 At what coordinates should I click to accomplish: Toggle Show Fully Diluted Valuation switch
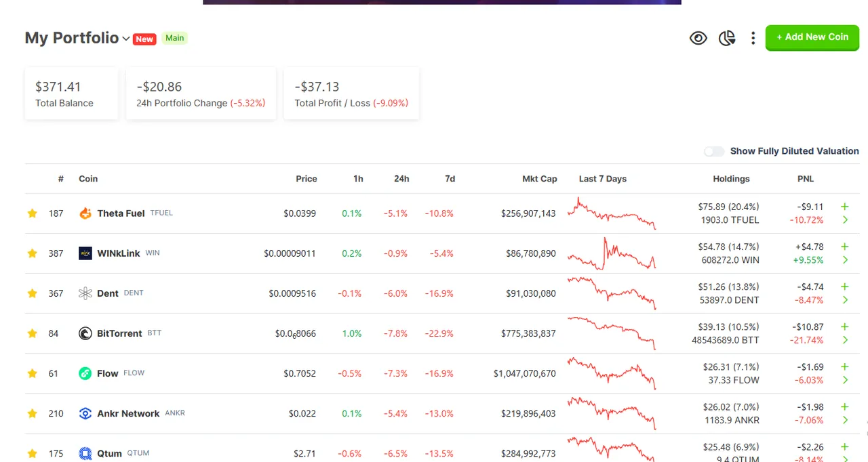pyautogui.click(x=714, y=151)
